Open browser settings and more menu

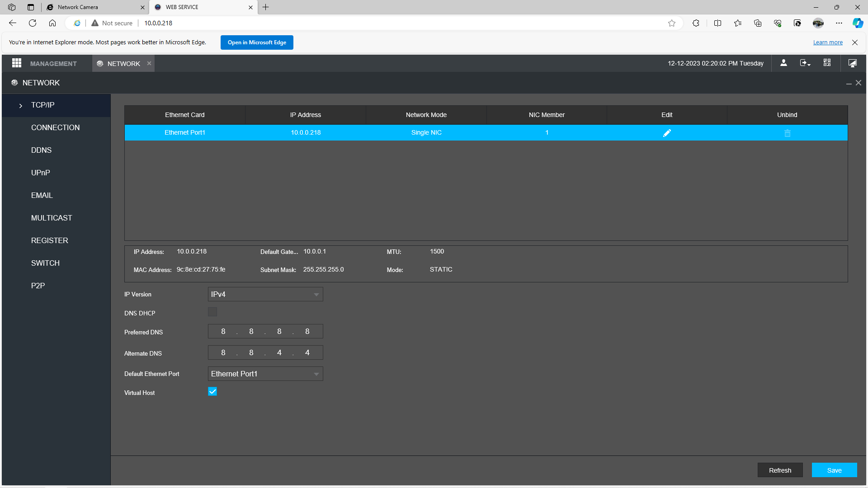click(839, 23)
